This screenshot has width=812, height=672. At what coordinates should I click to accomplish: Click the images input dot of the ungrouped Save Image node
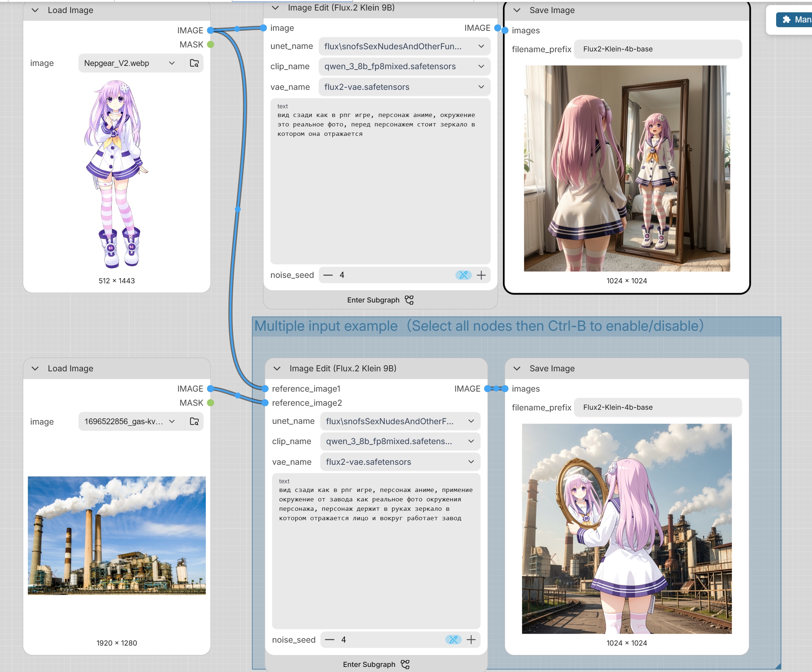coord(505,30)
